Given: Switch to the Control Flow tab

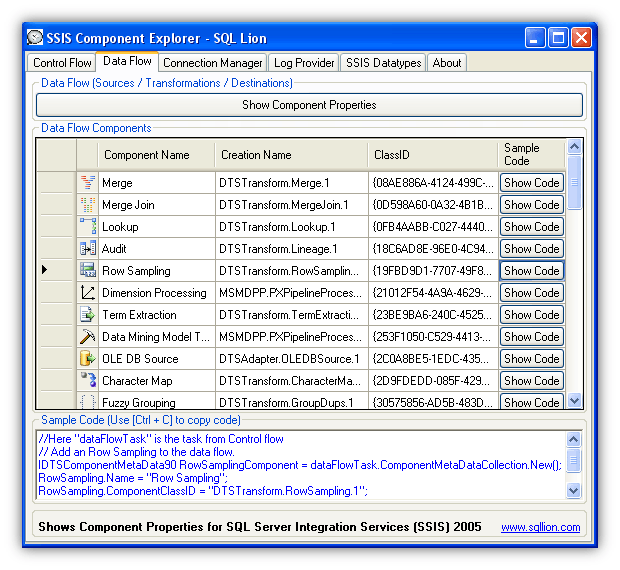Looking at the screenshot, I should coord(62,63).
